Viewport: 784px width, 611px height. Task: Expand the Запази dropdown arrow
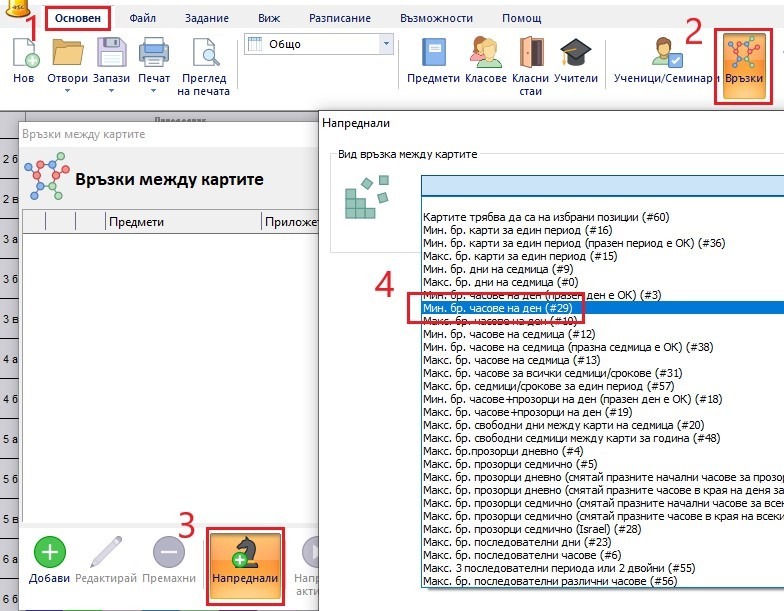click(x=112, y=91)
